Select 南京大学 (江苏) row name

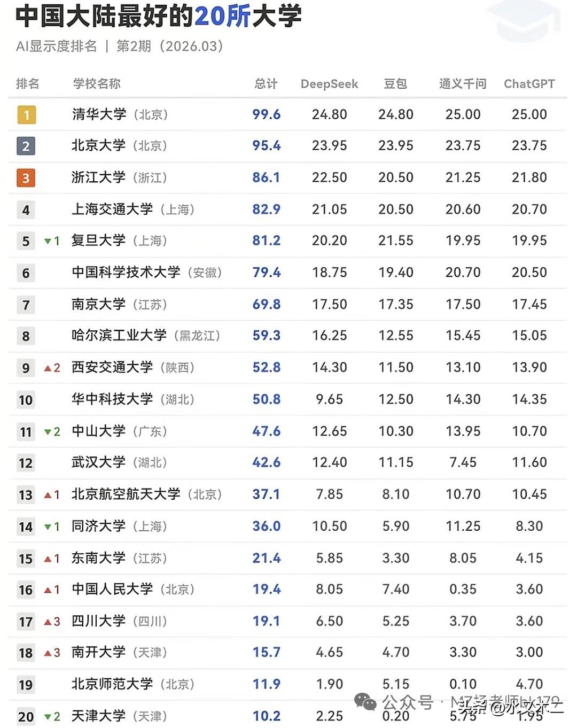point(120,304)
